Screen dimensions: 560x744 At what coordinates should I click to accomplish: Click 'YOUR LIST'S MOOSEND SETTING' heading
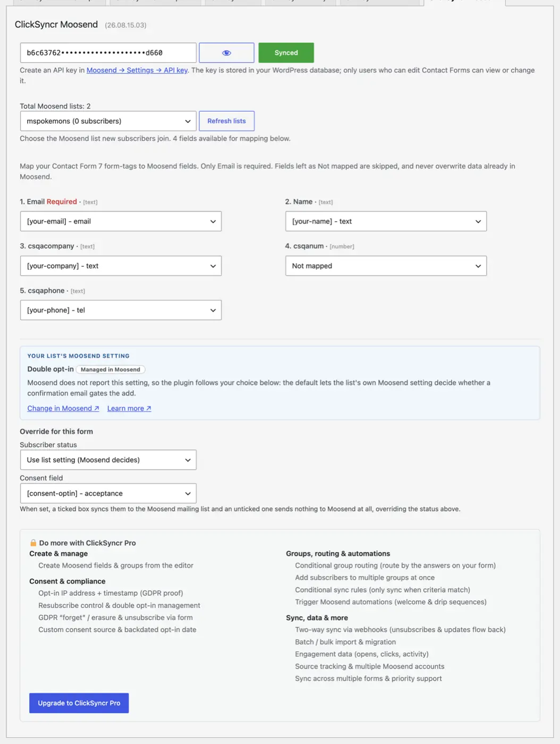click(x=79, y=356)
